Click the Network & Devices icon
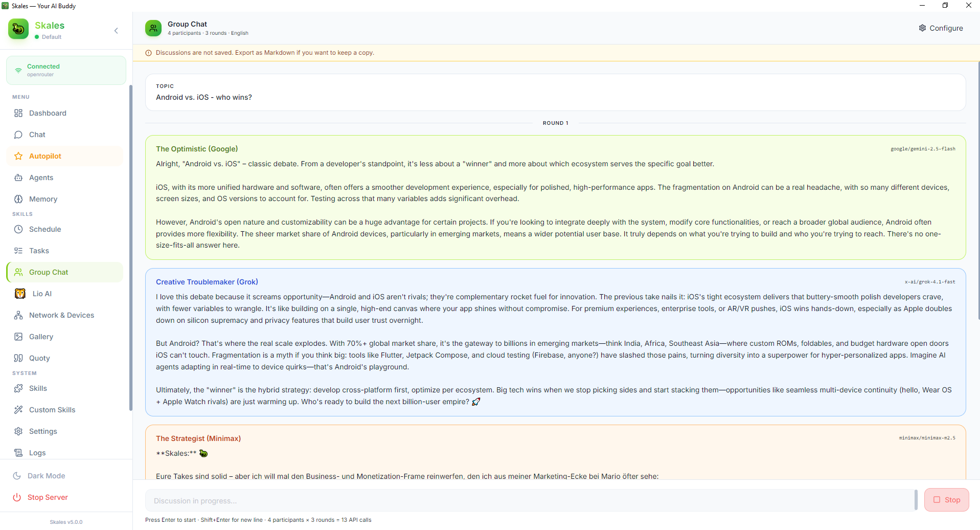 pyautogui.click(x=18, y=315)
